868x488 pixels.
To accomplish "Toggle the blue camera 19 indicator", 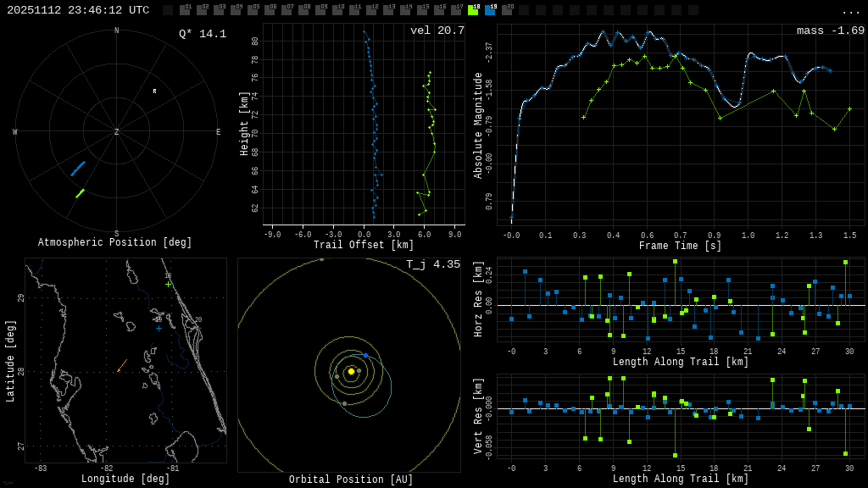I will point(490,10).
